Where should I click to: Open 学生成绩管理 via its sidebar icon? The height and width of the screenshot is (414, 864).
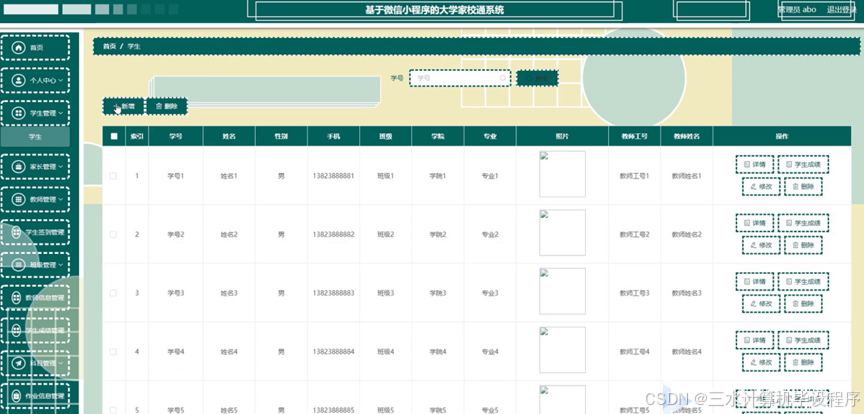tap(19, 330)
